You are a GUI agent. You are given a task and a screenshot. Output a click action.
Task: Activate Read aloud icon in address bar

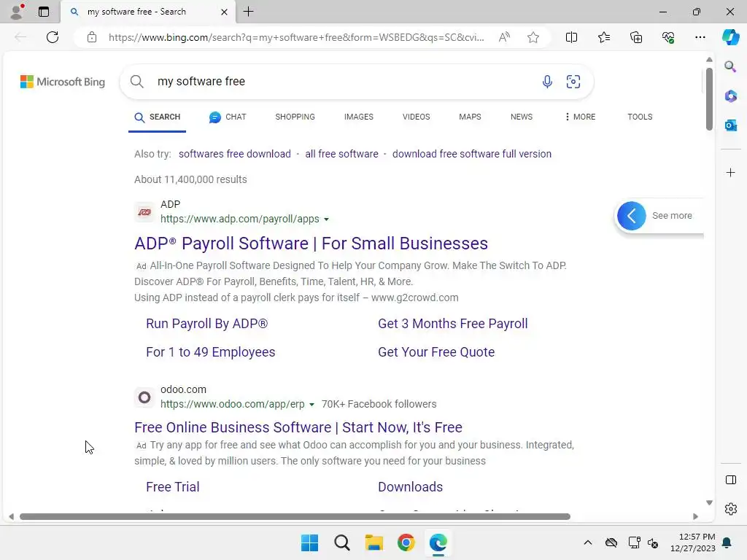pos(504,37)
